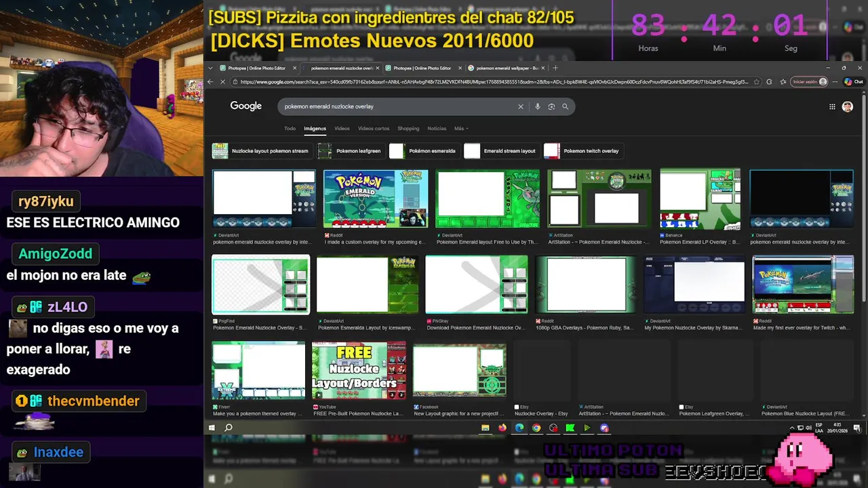Open the ArtStation Pokemon Emerald Nuzlocke thumbnail

[x=599, y=199]
